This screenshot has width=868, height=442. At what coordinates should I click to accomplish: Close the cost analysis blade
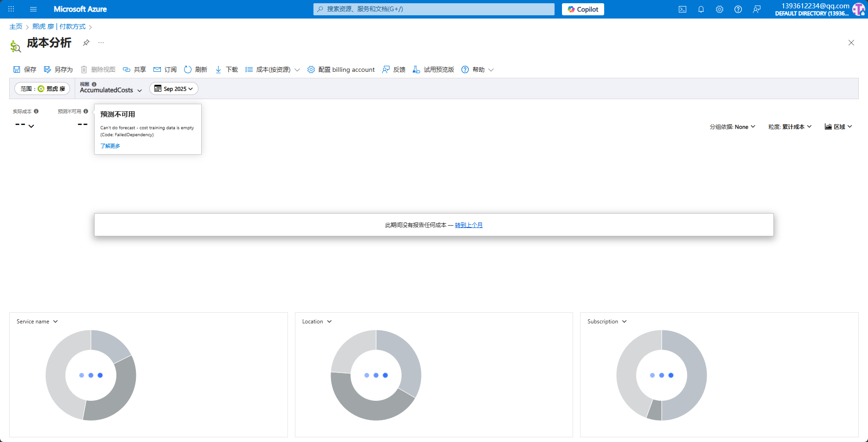pos(851,43)
